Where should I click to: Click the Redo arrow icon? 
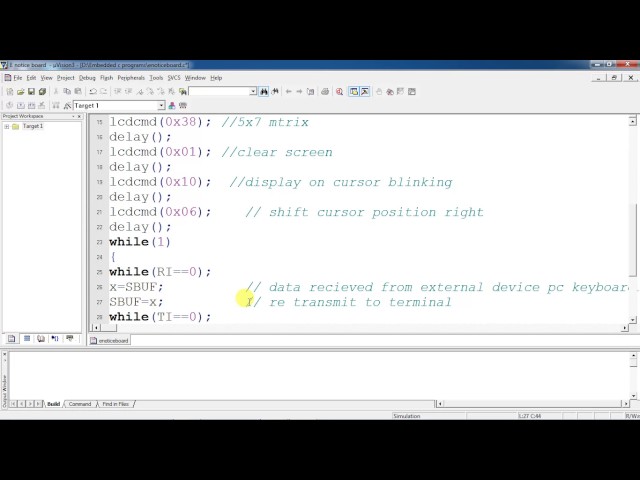pos(104,91)
